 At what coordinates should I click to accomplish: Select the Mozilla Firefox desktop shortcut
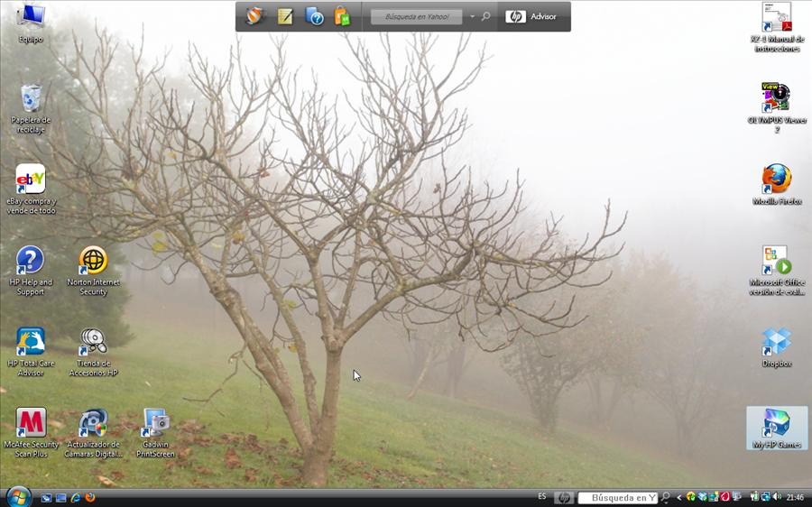pos(777,184)
